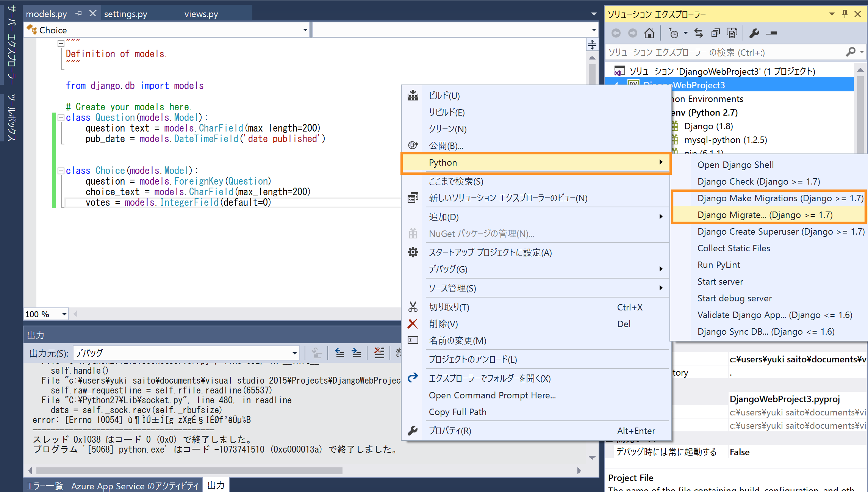The width and height of the screenshot is (868, 492).
Task: Click the Sync with Active Document icon
Action: point(699,33)
